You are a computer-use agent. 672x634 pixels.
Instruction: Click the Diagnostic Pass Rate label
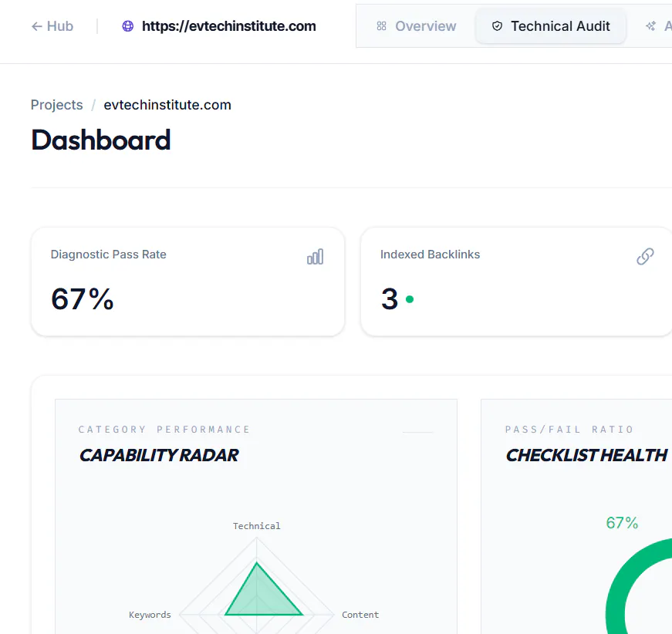109,255
